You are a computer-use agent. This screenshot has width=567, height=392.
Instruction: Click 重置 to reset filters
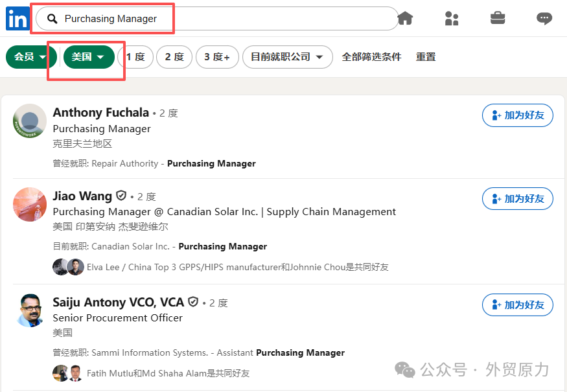click(x=426, y=57)
